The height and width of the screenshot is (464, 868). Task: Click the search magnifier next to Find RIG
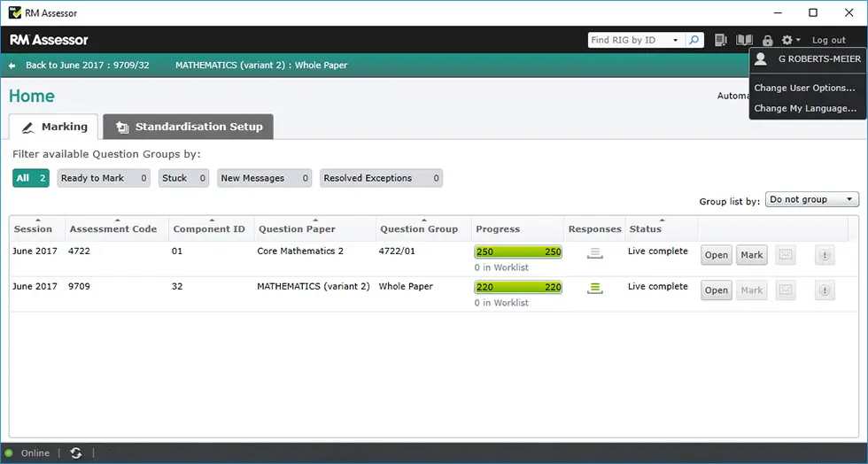(695, 40)
